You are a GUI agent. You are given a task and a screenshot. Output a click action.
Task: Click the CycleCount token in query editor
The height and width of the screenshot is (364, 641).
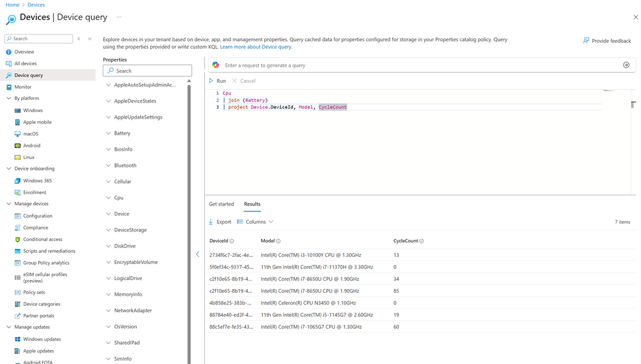[x=332, y=107]
